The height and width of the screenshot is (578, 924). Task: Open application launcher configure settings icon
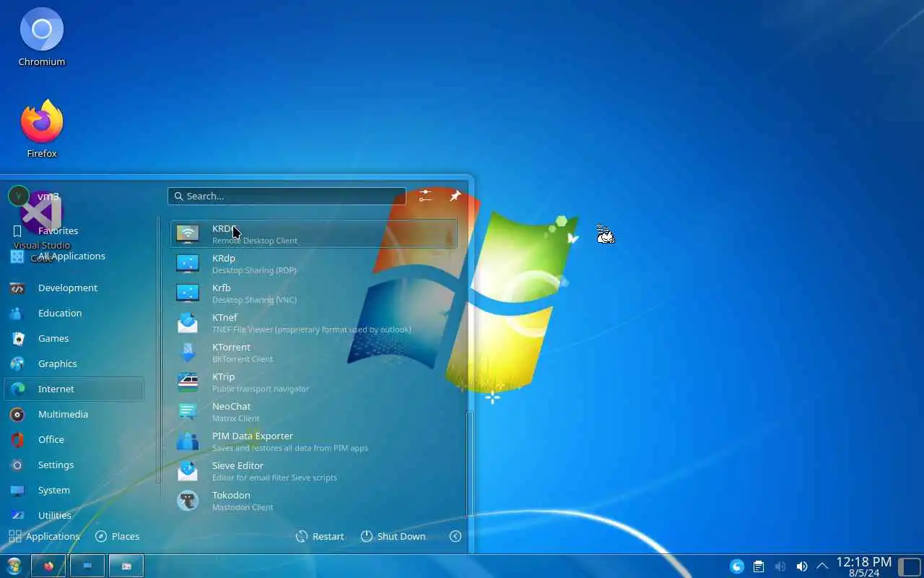[x=425, y=196]
